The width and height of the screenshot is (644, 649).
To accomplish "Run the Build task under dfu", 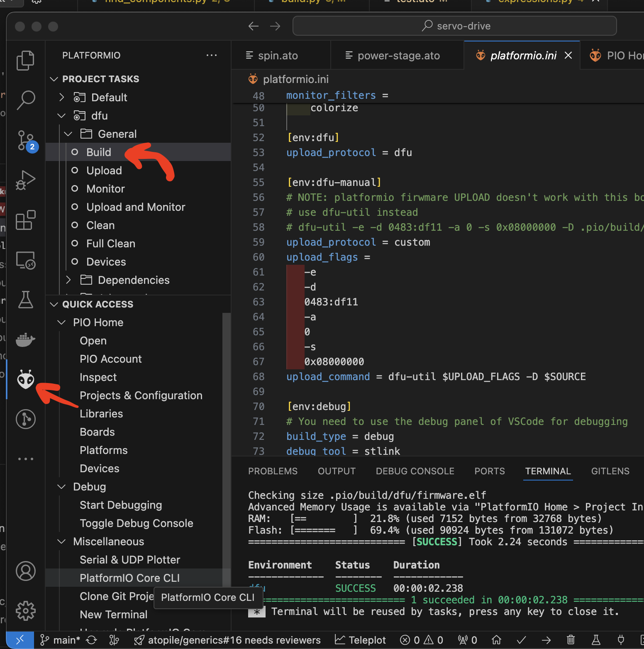I will (138, 152).
